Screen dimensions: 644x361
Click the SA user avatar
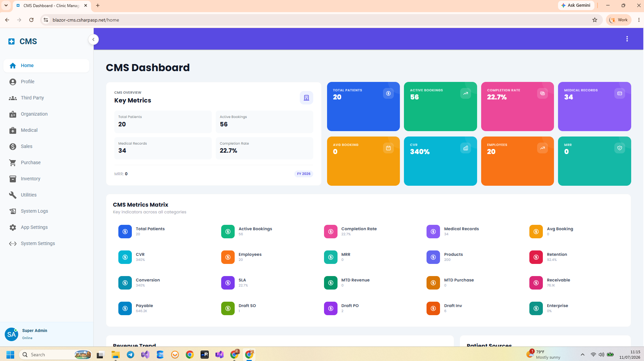click(11, 334)
